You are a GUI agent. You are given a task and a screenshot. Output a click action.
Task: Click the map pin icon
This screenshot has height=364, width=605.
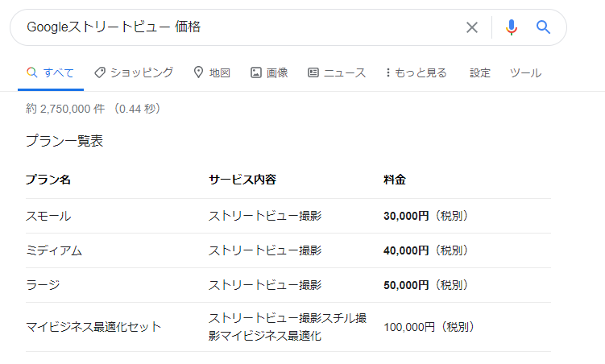point(198,72)
